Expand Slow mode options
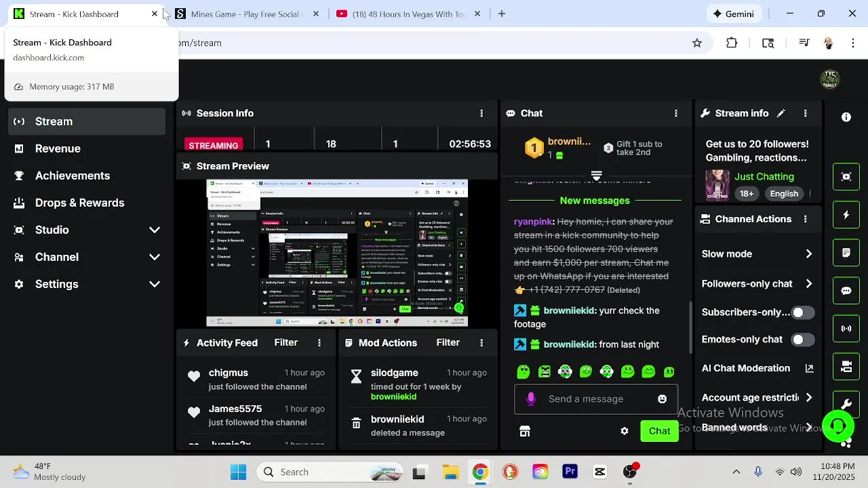Image resolution: width=868 pixels, height=488 pixels. click(808, 253)
